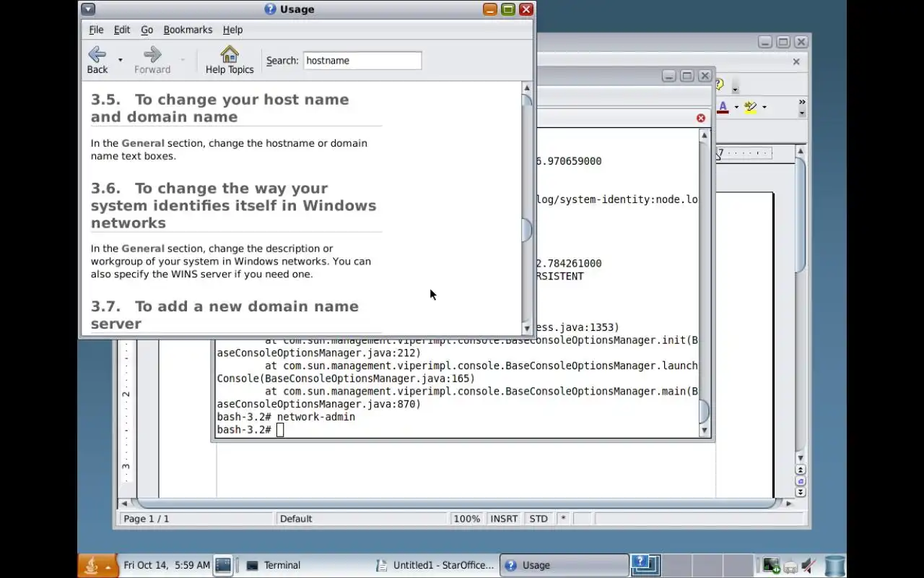Click Terminal scrollbar up arrow
This screenshot has width=924, height=578.
point(705,135)
